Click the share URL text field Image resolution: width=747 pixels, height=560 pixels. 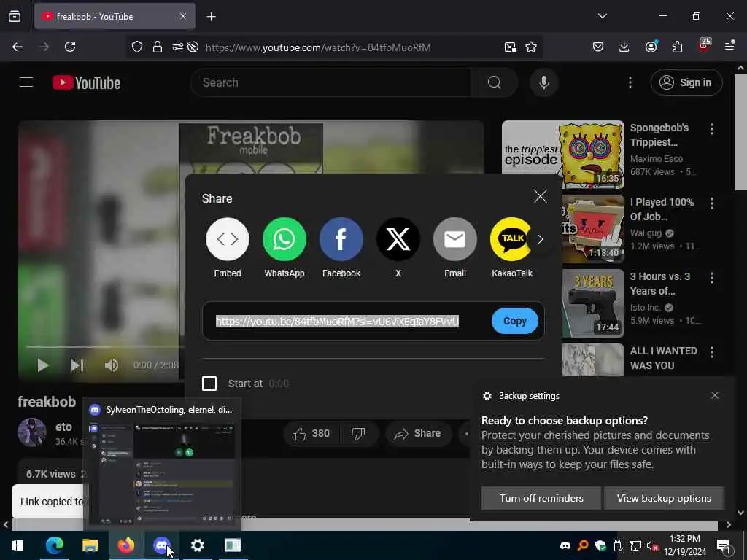pos(337,322)
